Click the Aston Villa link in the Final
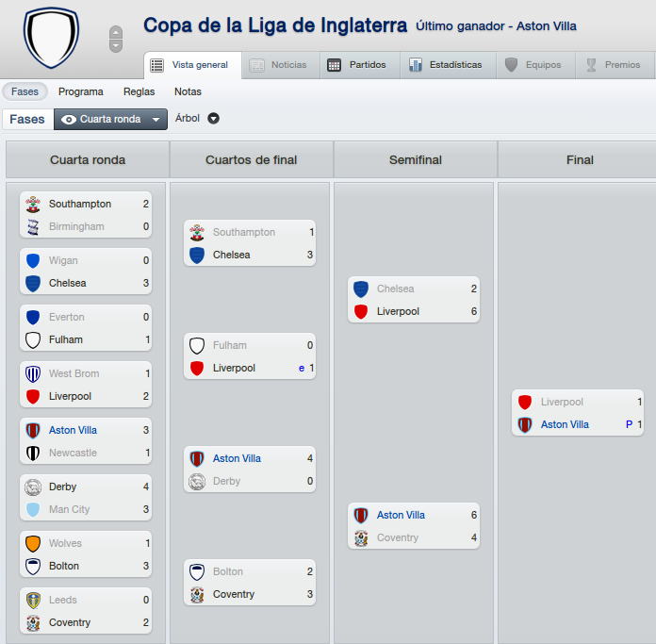The height and width of the screenshot is (644, 656). click(565, 424)
